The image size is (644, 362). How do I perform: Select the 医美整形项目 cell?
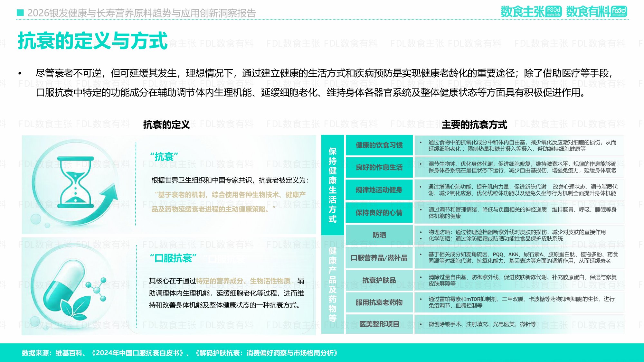[379, 324]
